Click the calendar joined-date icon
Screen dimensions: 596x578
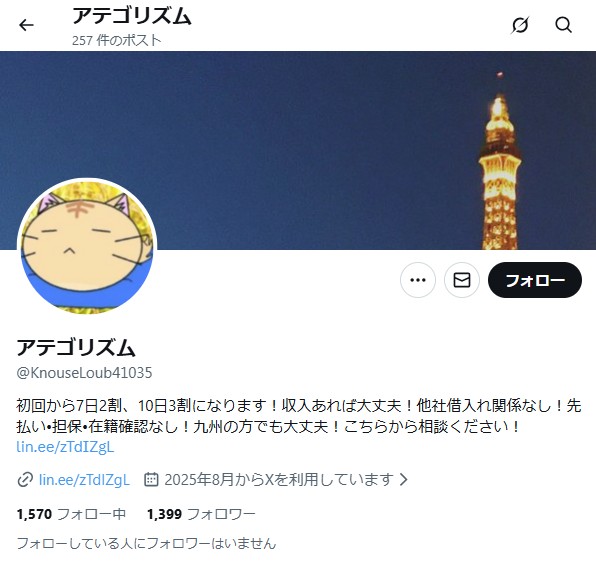pos(151,480)
